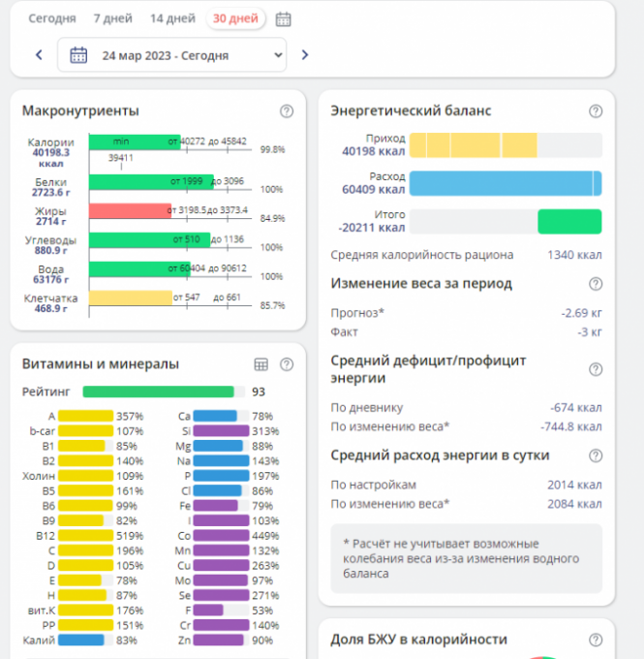The width and height of the screenshot is (644, 659).
Task: Expand the date range dropdown 24 мар 2023
Action: coord(172,55)
